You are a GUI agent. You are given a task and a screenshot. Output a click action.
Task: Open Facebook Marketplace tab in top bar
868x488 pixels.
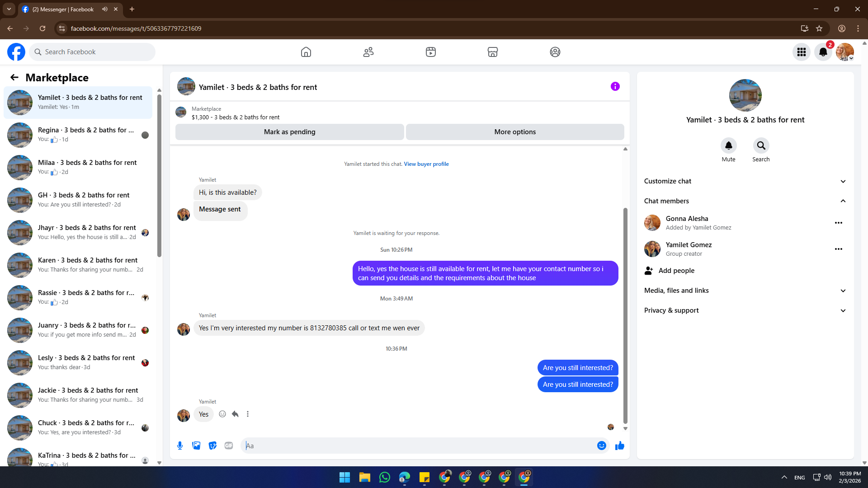pyautogui.click(x=492, y=52)
